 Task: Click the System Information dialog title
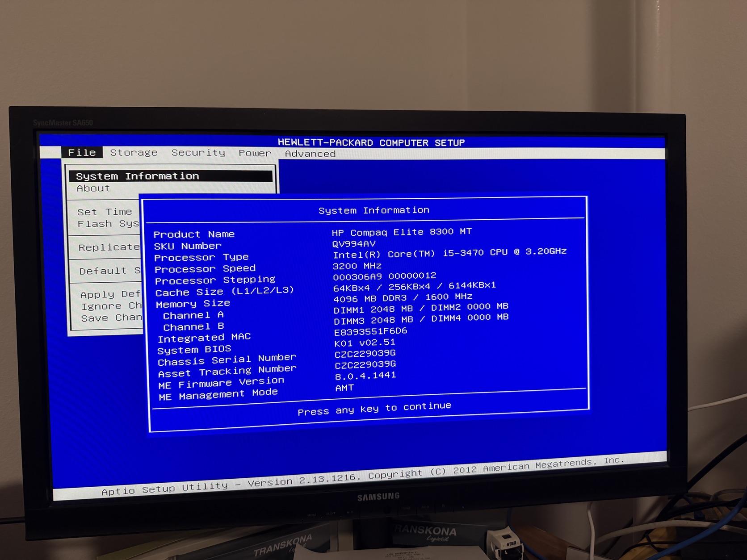[x=374, y=210]
